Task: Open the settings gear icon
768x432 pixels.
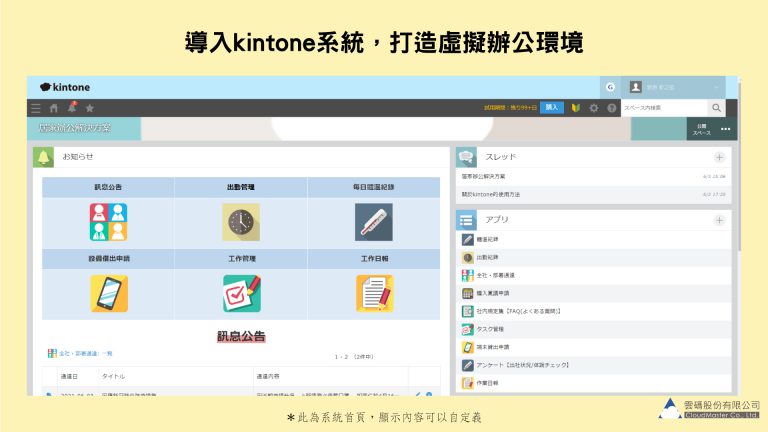Action: coord(594,108)
